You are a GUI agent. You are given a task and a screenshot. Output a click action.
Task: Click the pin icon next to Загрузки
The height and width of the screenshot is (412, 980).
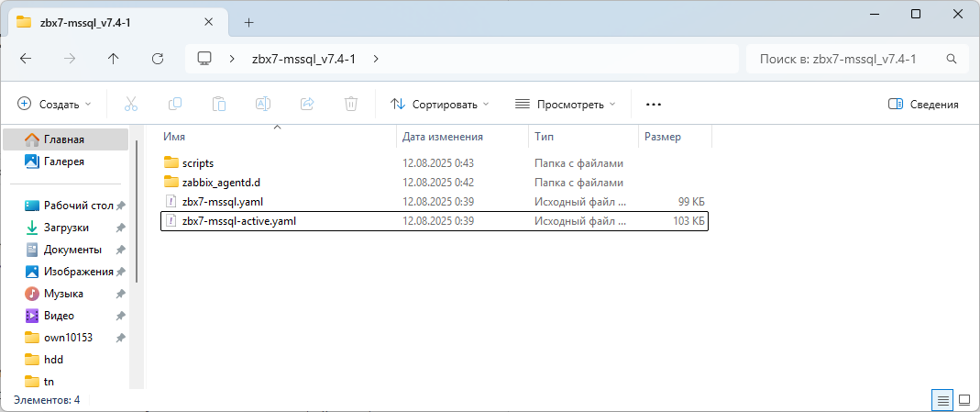121,228
